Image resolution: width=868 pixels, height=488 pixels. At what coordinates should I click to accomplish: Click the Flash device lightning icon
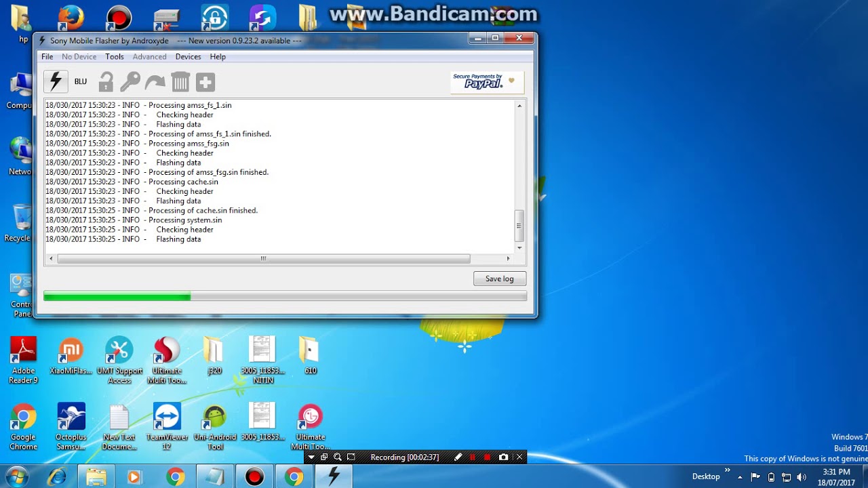point(56,81)
